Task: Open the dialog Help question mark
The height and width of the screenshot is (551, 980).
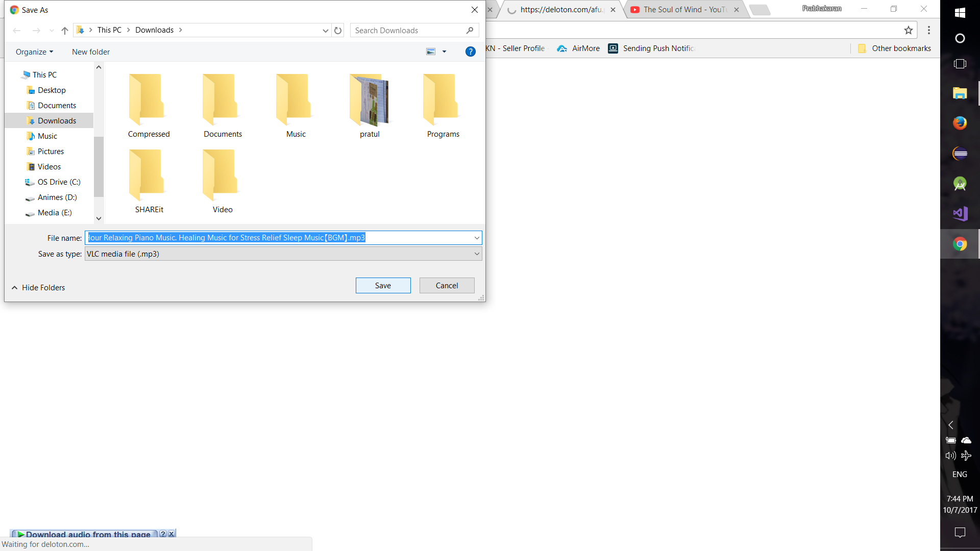Action: [470, 52]
